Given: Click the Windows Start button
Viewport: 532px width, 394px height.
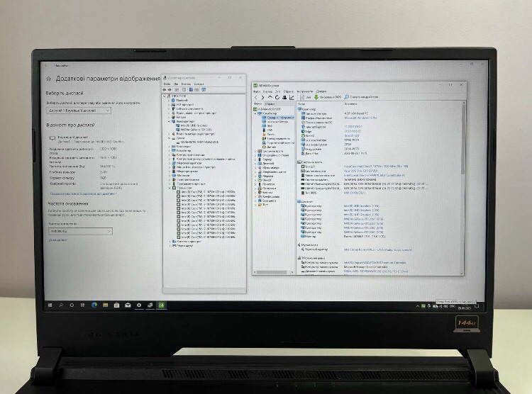Looking at the screenshot, I should [x=51, y=304].
